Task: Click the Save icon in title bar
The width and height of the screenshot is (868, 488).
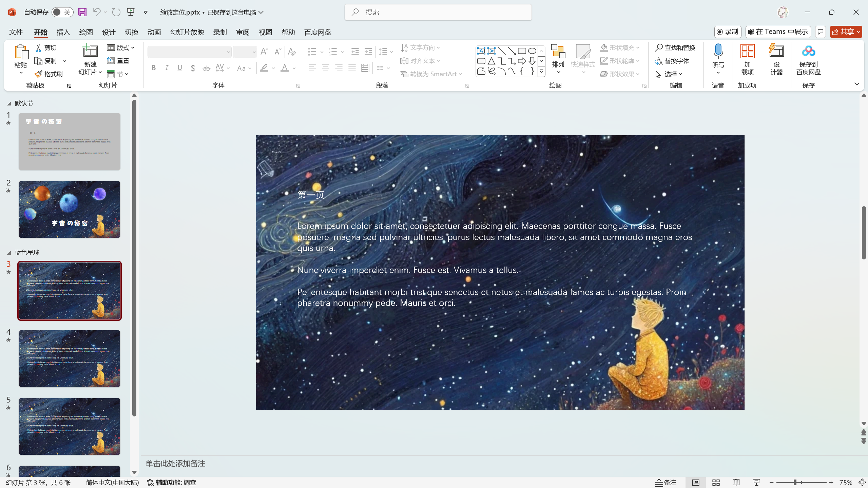Action: [x=82, y=12]
